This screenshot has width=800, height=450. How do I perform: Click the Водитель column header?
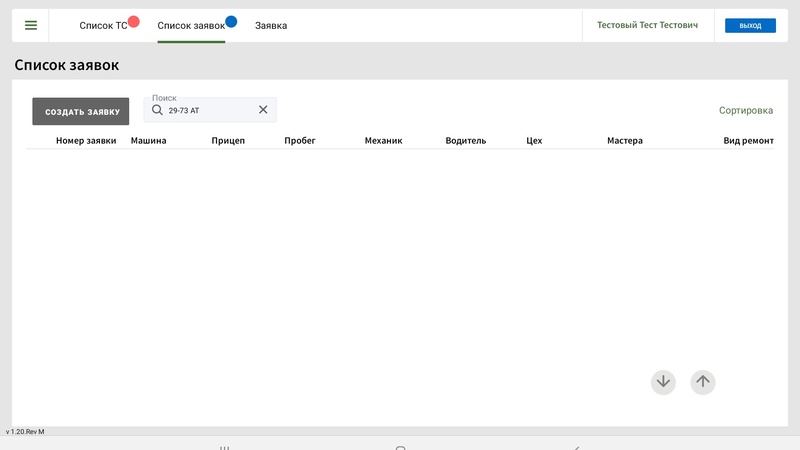pyautogui.click(x=465, y=141)
